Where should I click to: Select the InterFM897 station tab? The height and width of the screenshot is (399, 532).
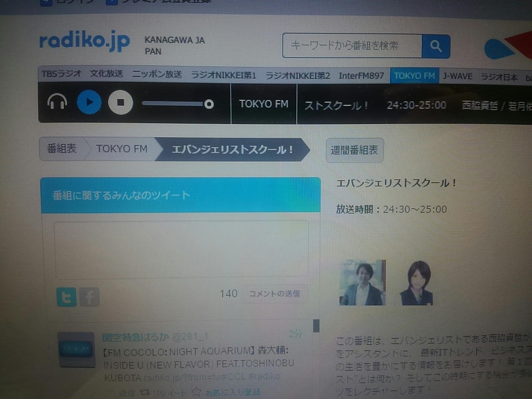click(361, 76)
